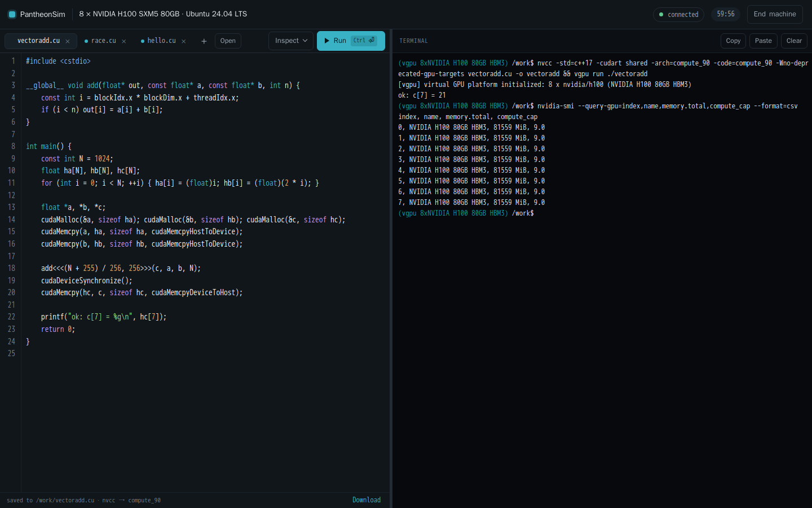Close the hello.cu tab
The image size is (812, 508).
pyautogui.click(x=184, y=41)
